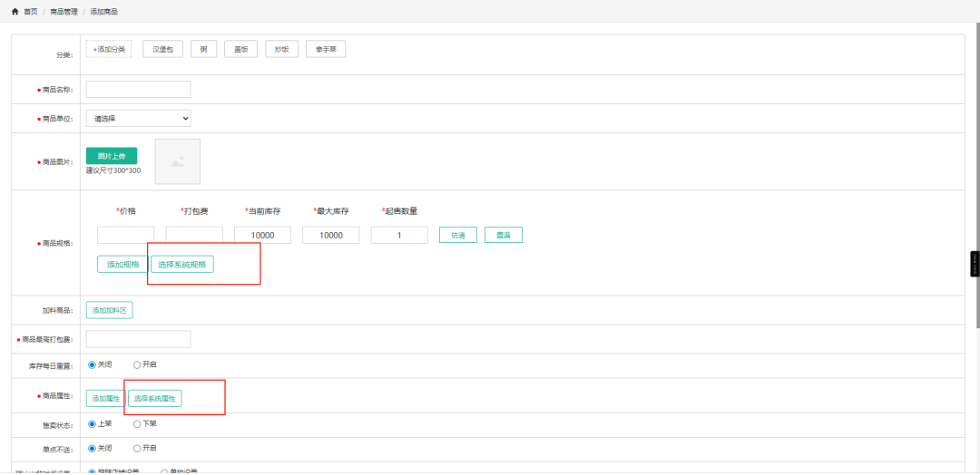Select the 汉堡包 category tag
The height and width of the screenshot is (475, 980).
click(x=163, y=49)
